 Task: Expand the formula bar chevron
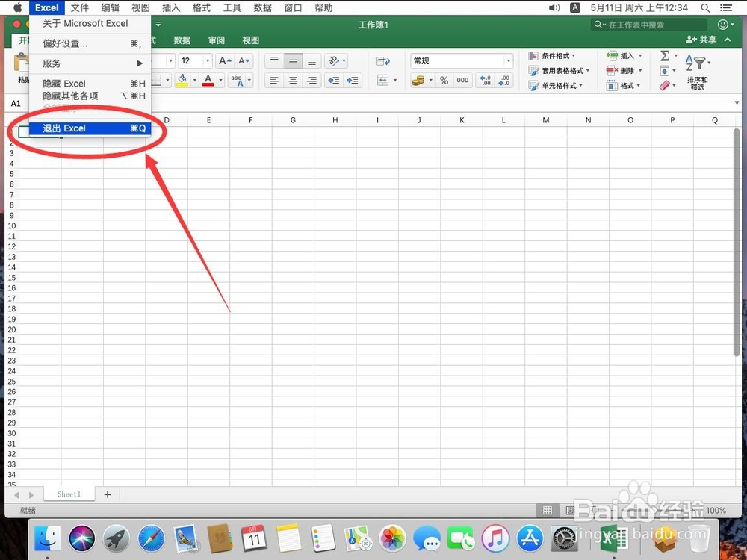(x=737, y=103)
